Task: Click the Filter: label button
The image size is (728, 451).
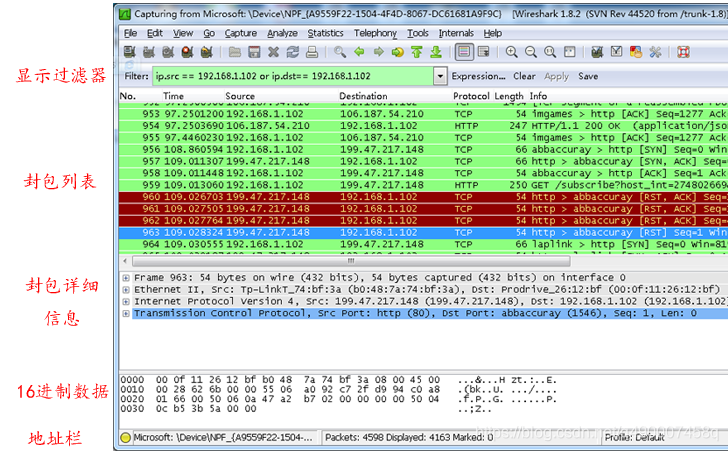Action: (x=136, y=76)
